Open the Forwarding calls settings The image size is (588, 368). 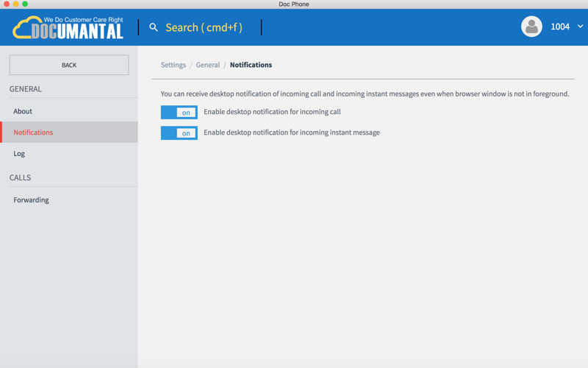69,199
